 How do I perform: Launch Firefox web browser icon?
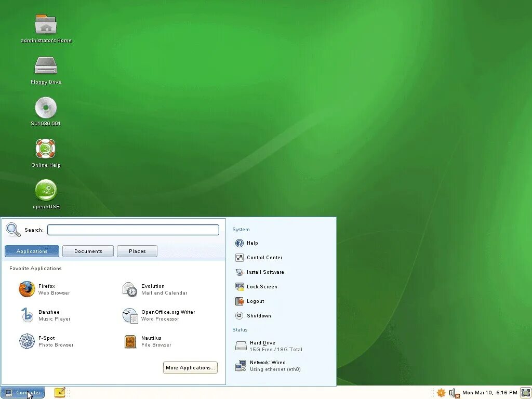click(x=27, y=289)
